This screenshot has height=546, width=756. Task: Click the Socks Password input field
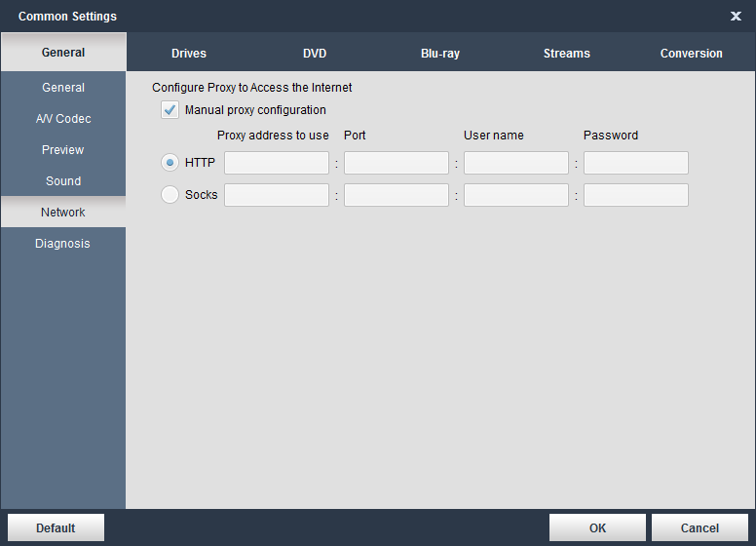pyautogui.click(x=636, y=195)
